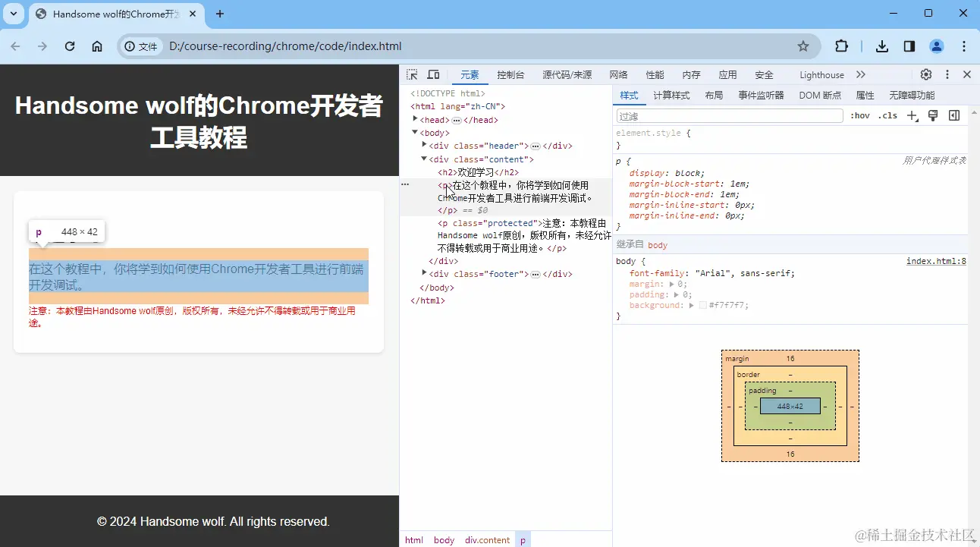Reload the page
980x547 pixels.
[70, 46]
